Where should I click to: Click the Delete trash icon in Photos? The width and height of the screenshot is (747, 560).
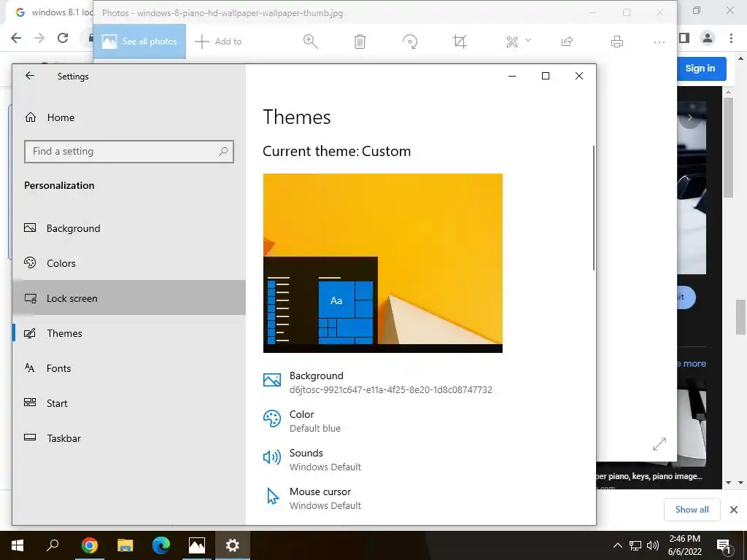tap(360, 42)
